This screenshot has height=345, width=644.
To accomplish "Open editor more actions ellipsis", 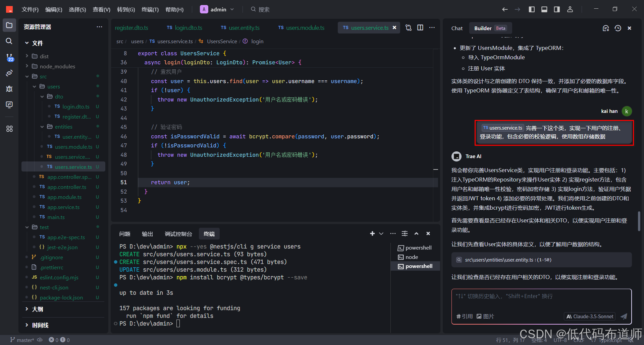I will 432,28.
